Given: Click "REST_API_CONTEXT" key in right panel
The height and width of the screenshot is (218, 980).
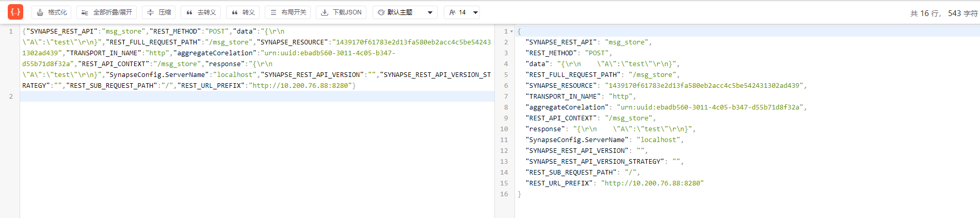Looking at the screenshot, I should tap(561, 118).
